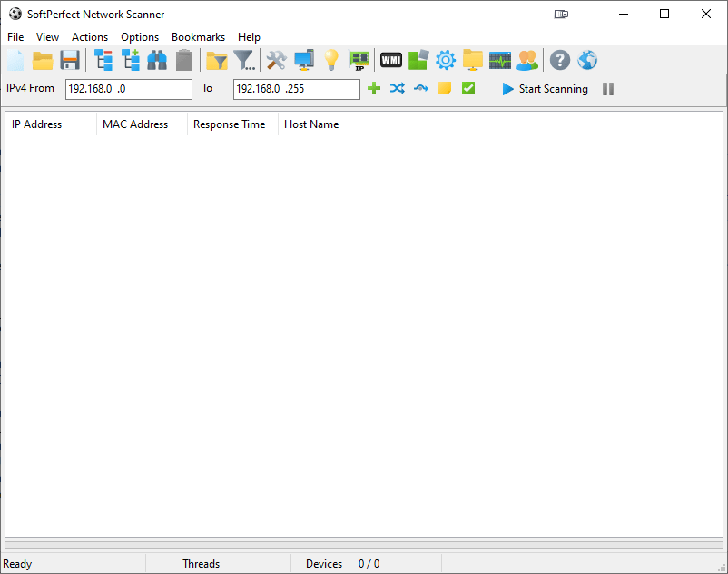
Task: Open the Bookmarks menu
Action: click(198, 37)
